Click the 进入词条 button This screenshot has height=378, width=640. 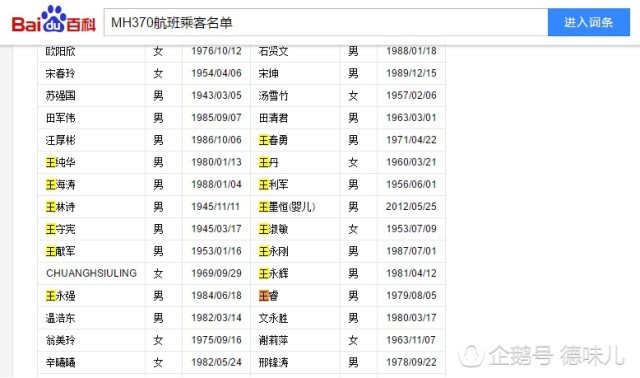[x=589, y=22]
